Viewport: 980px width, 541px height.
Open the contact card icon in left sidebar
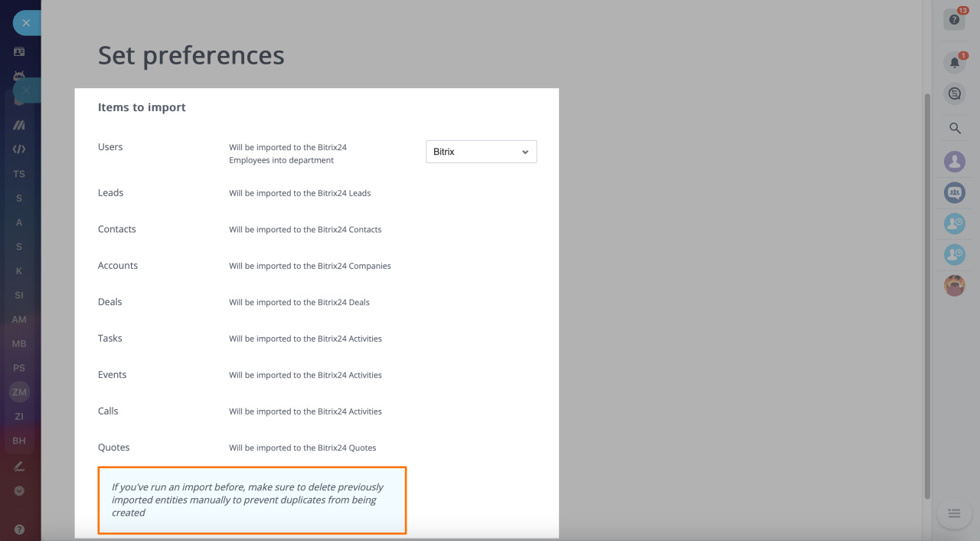pos(19,51)
